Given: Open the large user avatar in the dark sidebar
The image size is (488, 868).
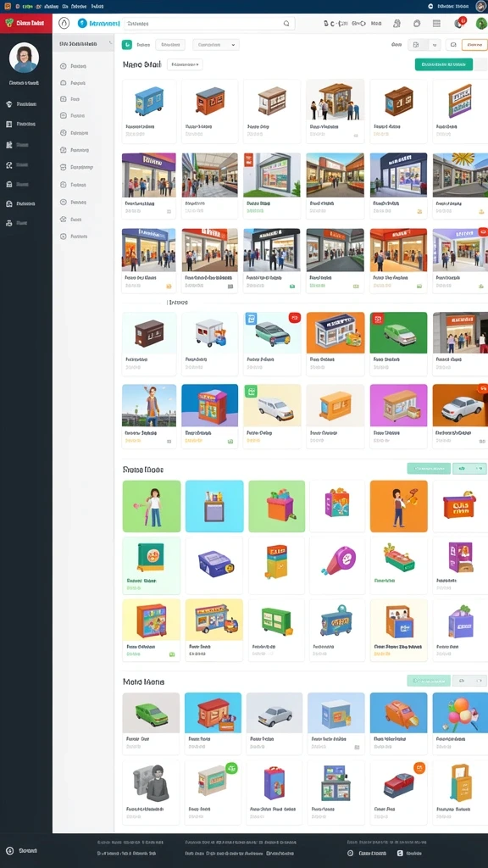Looking at the screenshot, I should (x=24, y=58).
